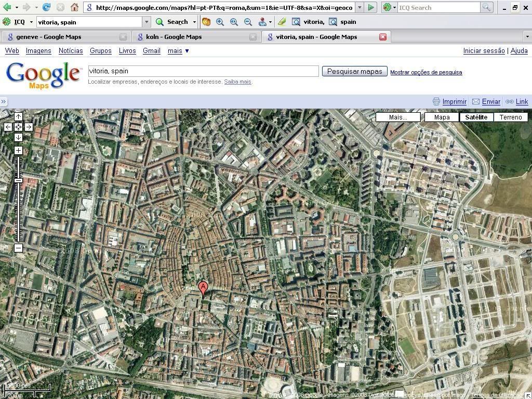This screenshot has height=399, width=532.
Task: Switch the map view to Terreno
Action: [x=510, y=117]
